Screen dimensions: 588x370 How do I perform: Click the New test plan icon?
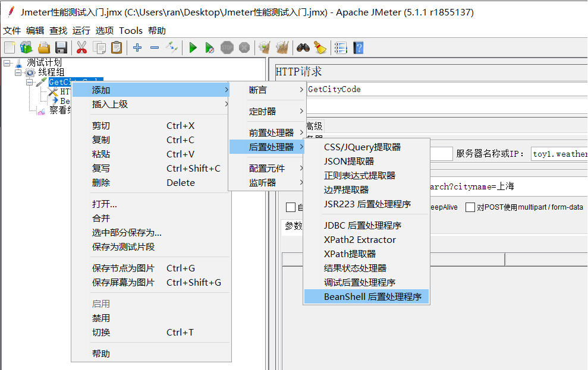pos(10,48)
